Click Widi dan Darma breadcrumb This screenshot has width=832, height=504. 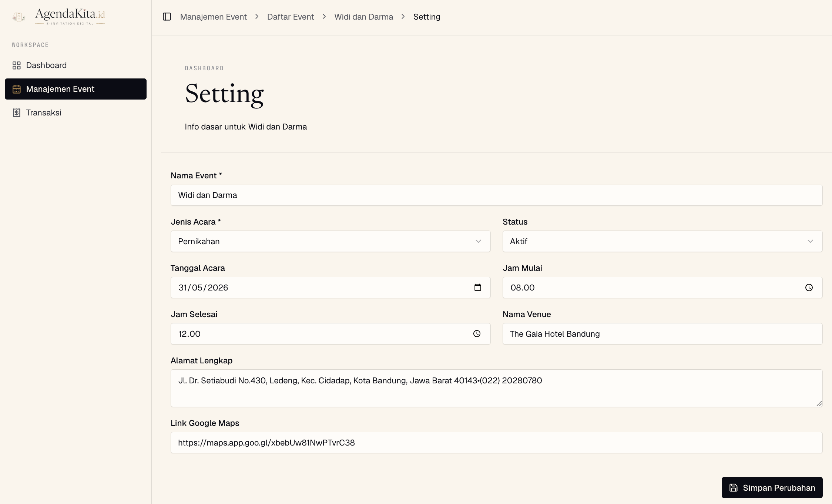click(364, 17)
